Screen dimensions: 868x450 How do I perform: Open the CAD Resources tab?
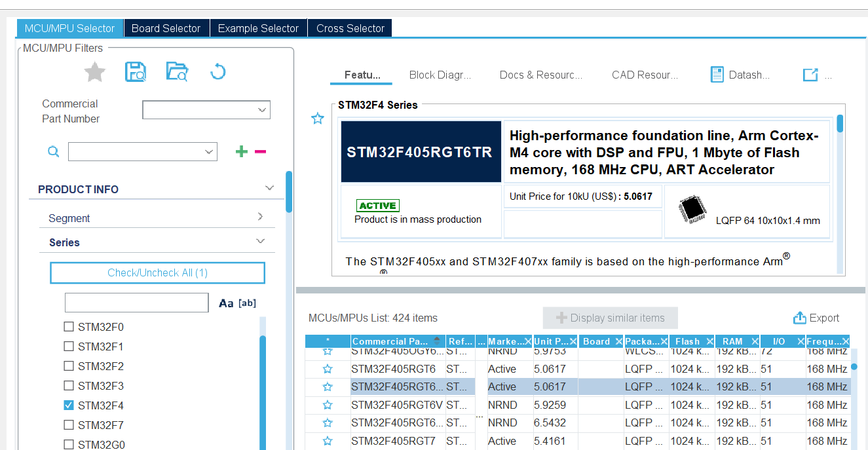pyautogui.click(x=645, y=75)
